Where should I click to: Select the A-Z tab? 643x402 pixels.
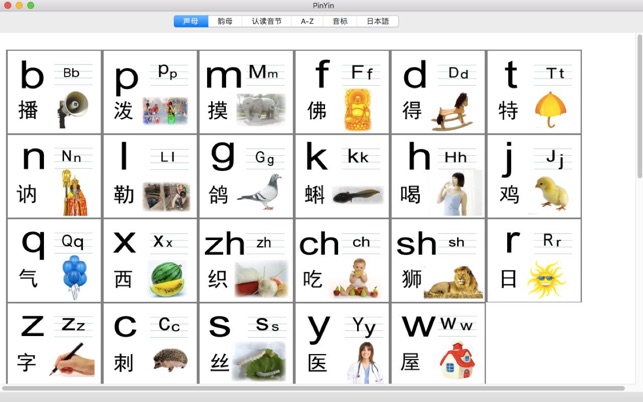pyautogui.click(x=307, y=21)
